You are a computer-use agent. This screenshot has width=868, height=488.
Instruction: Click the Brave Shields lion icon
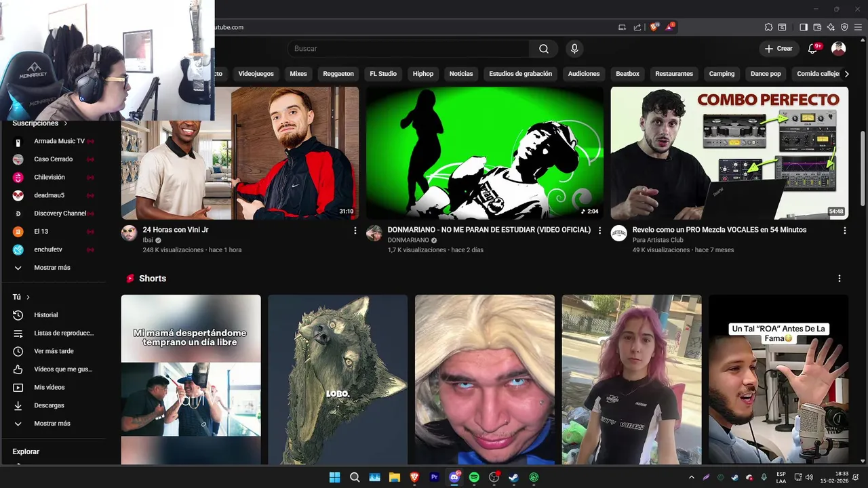point(654,27)
